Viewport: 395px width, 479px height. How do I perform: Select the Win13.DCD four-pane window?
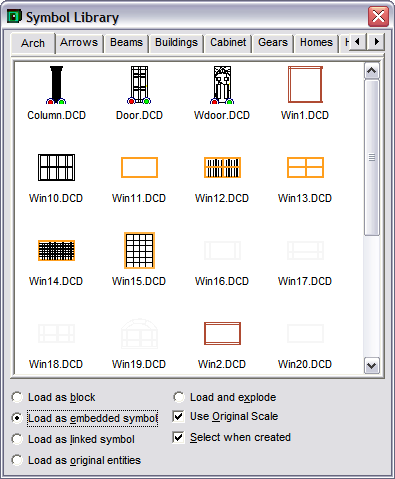[x=305, y=167]
